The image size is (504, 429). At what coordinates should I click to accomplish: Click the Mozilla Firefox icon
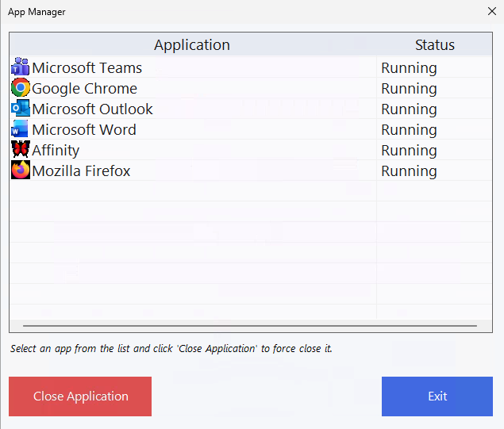pos(20,170)
